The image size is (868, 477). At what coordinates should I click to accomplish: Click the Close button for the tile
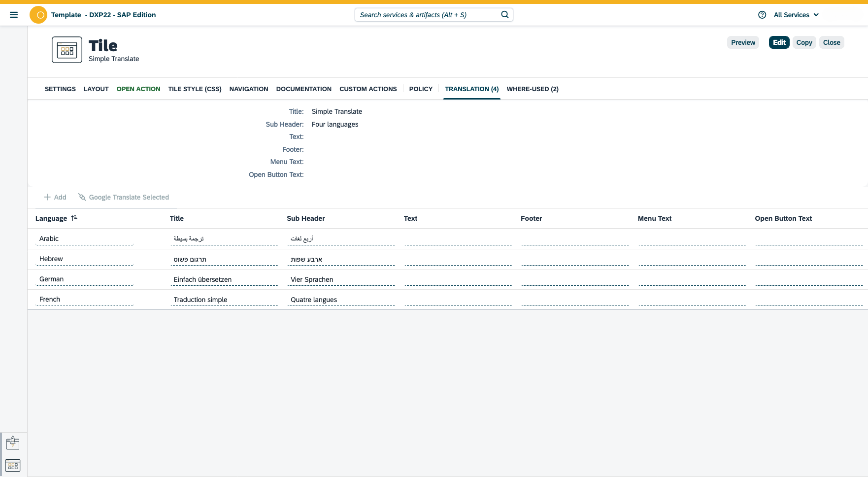point(832,42)
